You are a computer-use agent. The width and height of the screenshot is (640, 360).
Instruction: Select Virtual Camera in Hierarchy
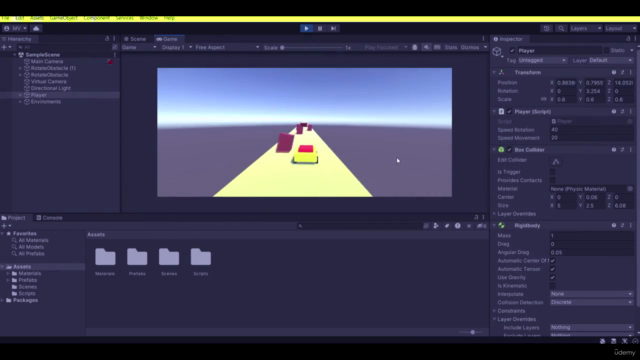[x=48, y=82]
